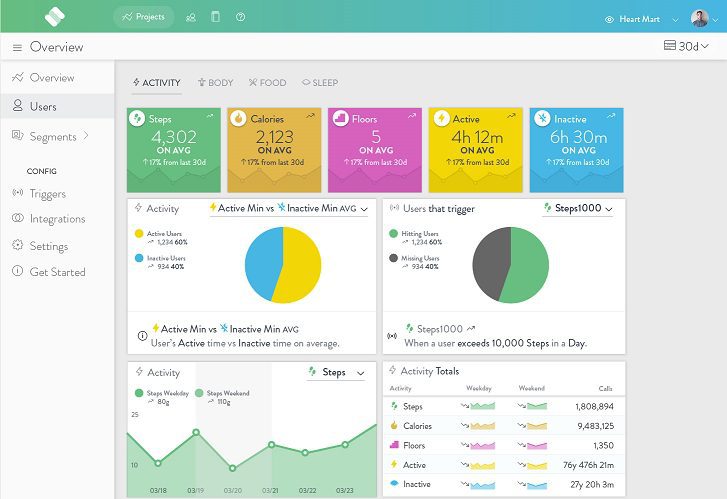Click the 03/20 data point on Steps chart
The width and height of the screenshot is (727, 499).
pos(232,468)
